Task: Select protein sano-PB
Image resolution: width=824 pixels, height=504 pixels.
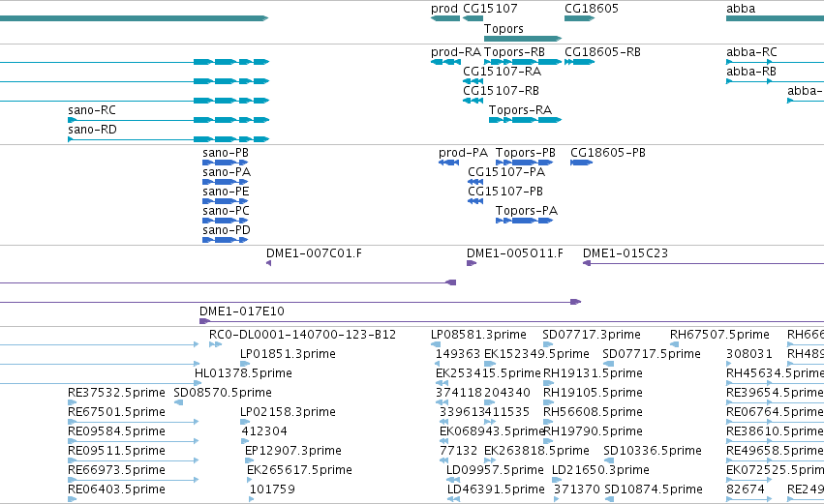Action: [x=225, y=163]
